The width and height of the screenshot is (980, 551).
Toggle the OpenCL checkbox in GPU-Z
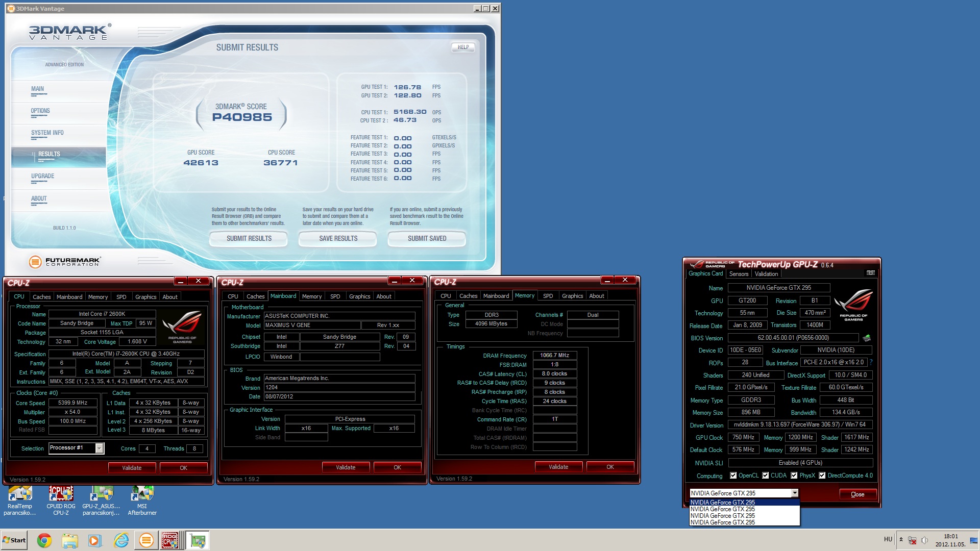point(733,475)
